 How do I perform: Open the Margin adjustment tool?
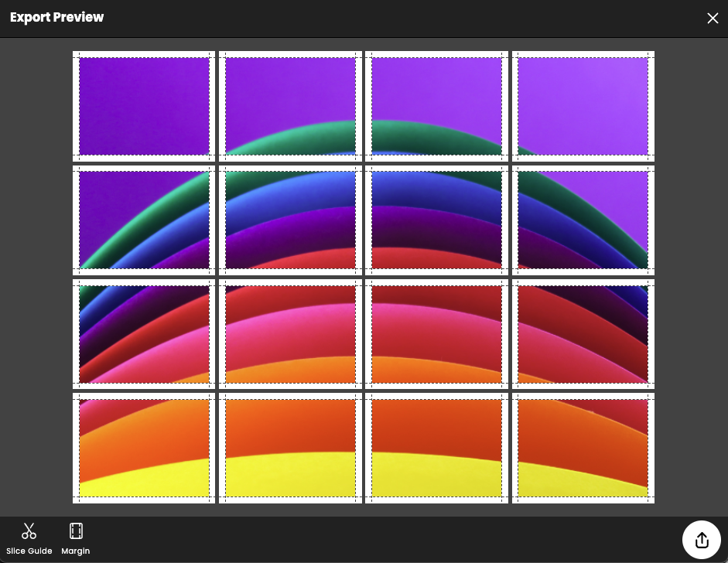[75, 531]
